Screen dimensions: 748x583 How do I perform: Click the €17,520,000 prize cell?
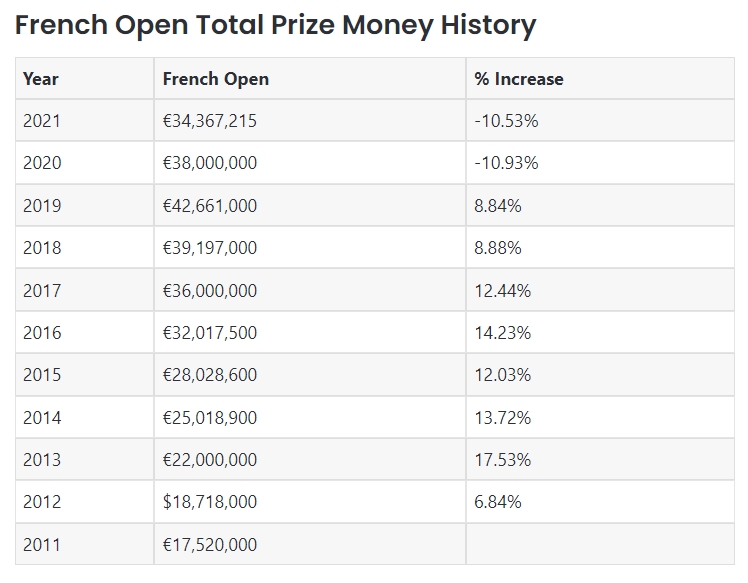pyautogui.click(x=210, y=545)
